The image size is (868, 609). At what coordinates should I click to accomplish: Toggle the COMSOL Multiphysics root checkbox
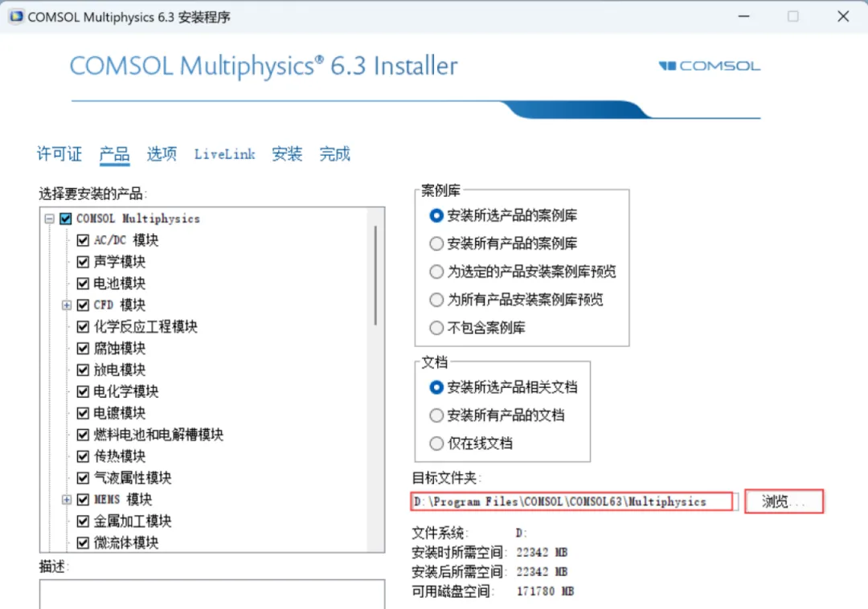[x=66, y=219]
